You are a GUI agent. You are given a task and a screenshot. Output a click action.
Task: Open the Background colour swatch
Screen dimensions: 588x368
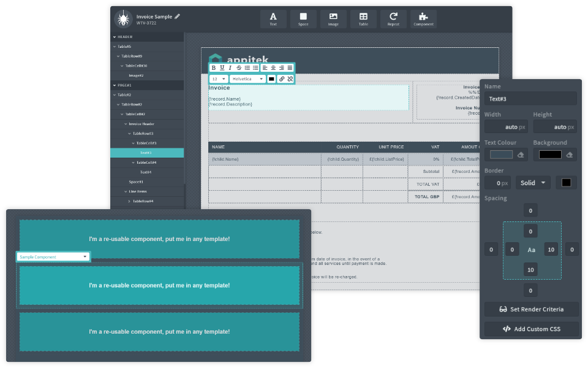tap(550, 155)
